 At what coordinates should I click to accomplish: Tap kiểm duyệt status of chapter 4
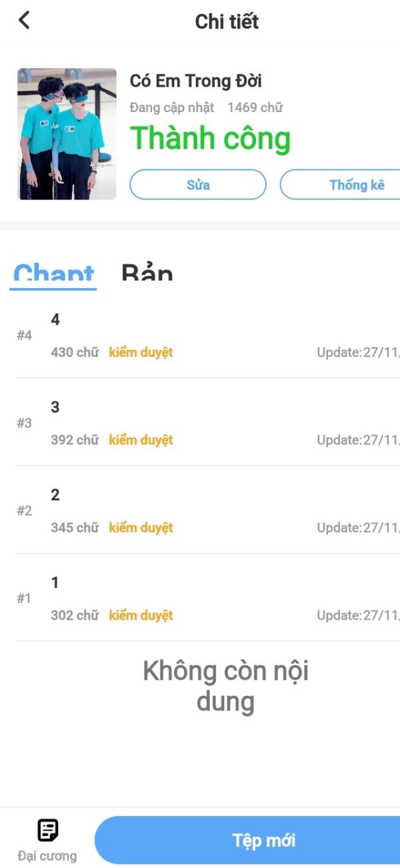141,352
